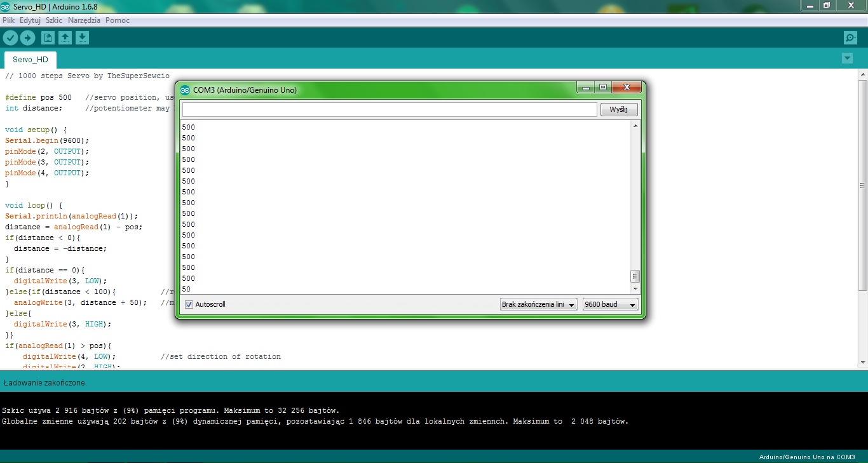Expand the tab options arrow menu
Screen dimensions: 868x463
847,58
